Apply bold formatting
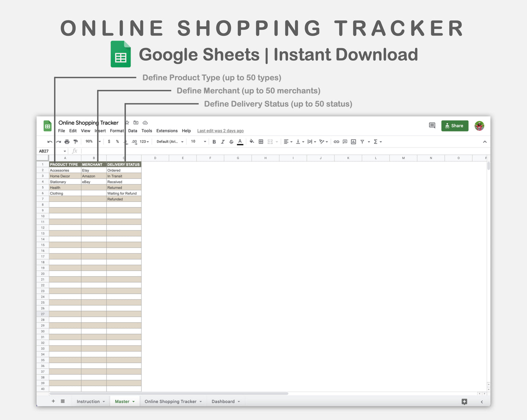This screenshot has width=527, height=420. coord(214,141)
